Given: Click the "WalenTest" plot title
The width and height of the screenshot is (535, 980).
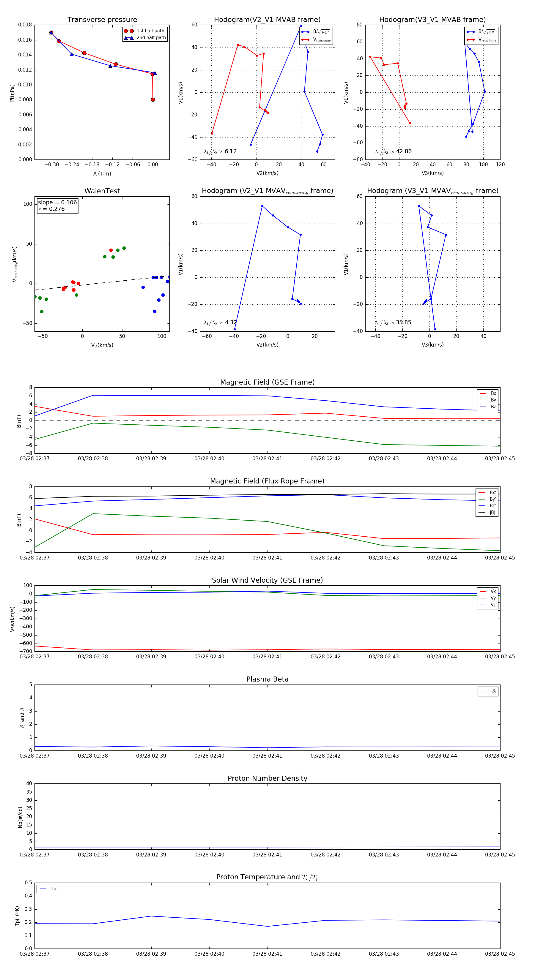Looking at the screenshot, I should pos(102,191).
